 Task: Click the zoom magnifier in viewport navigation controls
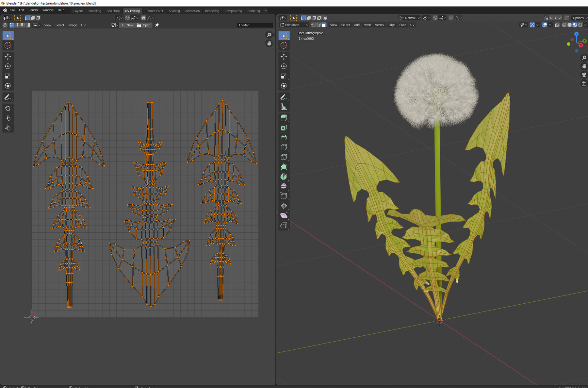coord(584,58)
